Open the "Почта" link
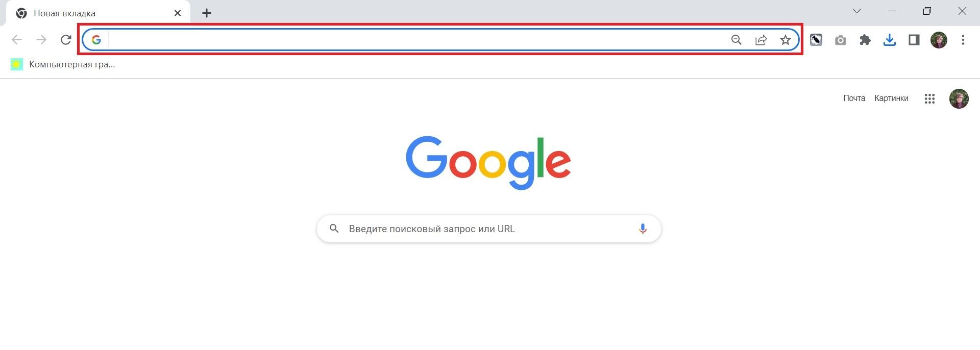 coord(854,98)
